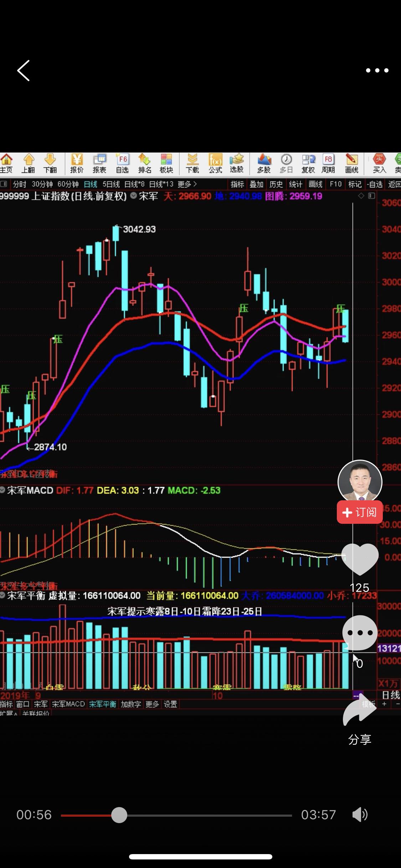Open the presenter's avatar profile

coord(360,482)
